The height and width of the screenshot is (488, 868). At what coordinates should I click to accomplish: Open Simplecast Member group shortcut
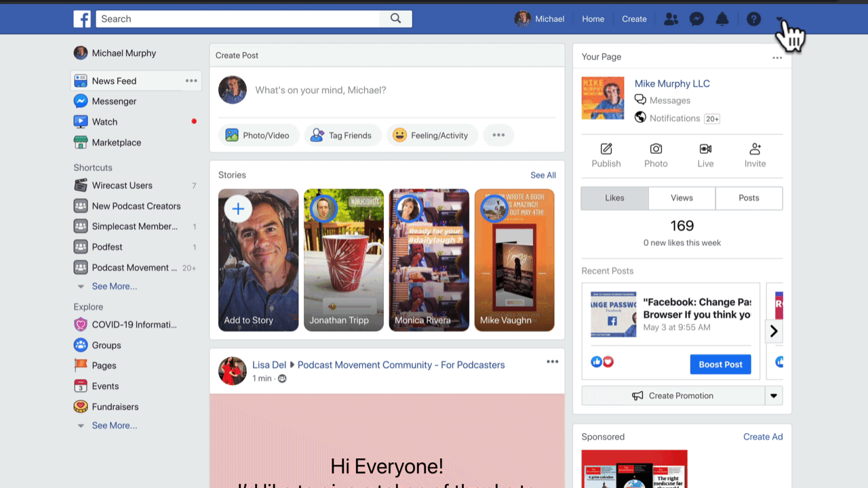136,226
